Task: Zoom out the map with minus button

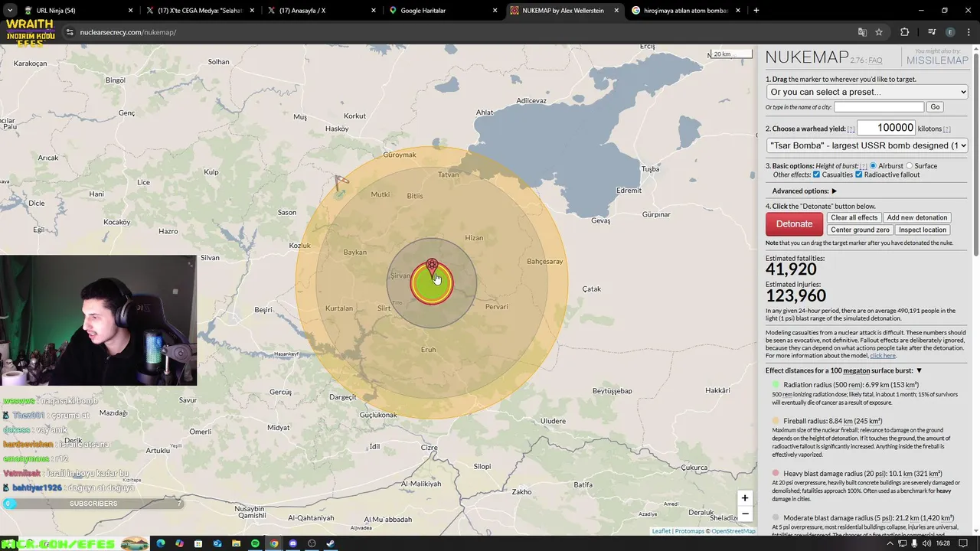Action: click(744, 514)
